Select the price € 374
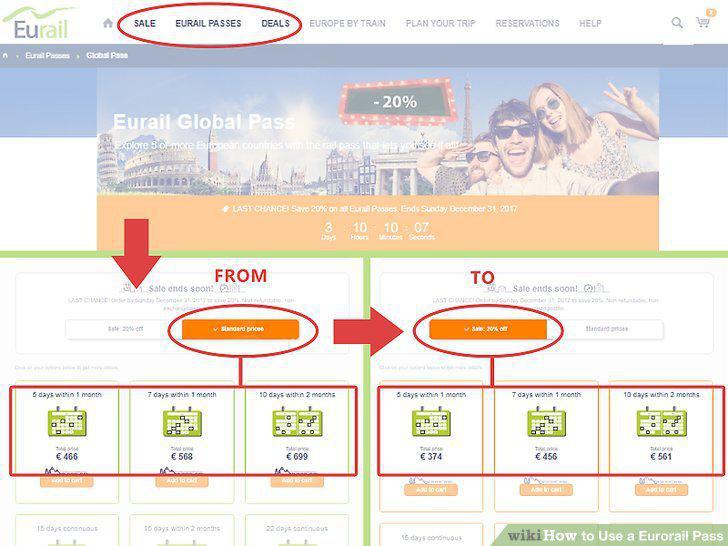Screen dimensions: 728x546 coord(431,457)
